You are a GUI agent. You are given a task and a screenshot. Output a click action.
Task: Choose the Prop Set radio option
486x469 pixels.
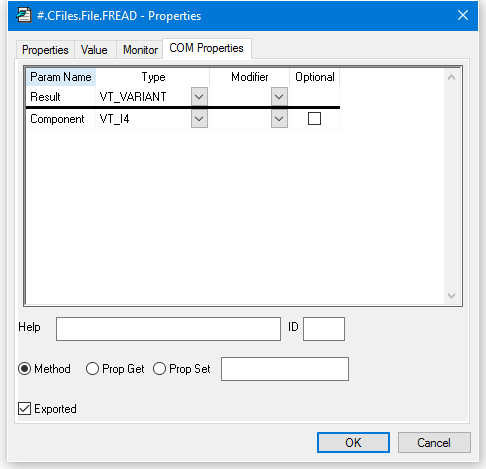(159, 369)
